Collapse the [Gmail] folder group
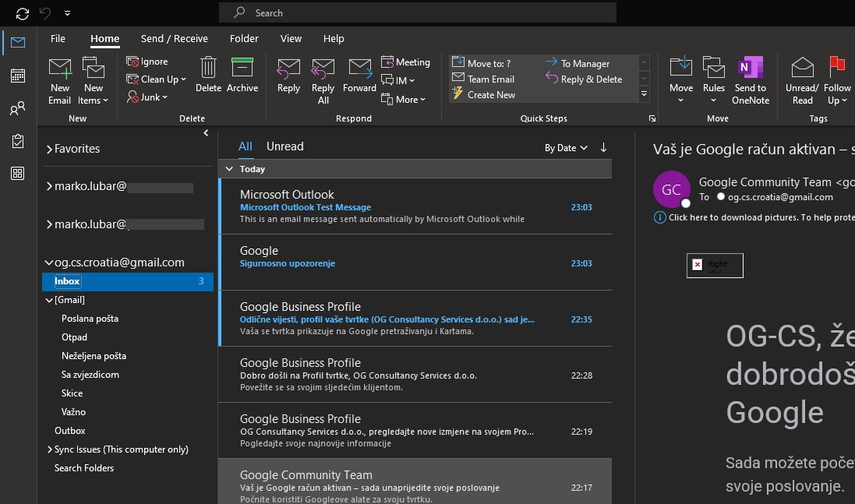The width and height of the screenshot is (855, 504). click(49, 299)
